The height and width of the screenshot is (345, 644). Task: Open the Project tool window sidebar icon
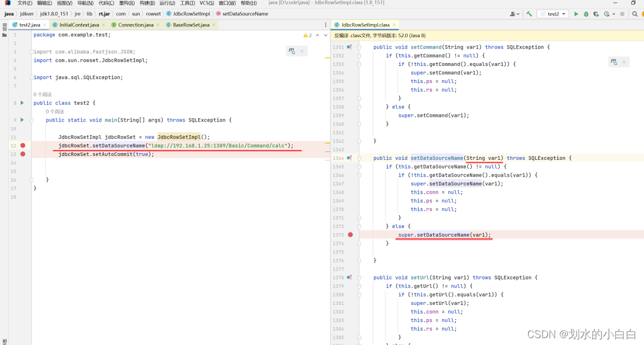click(5, 34)
